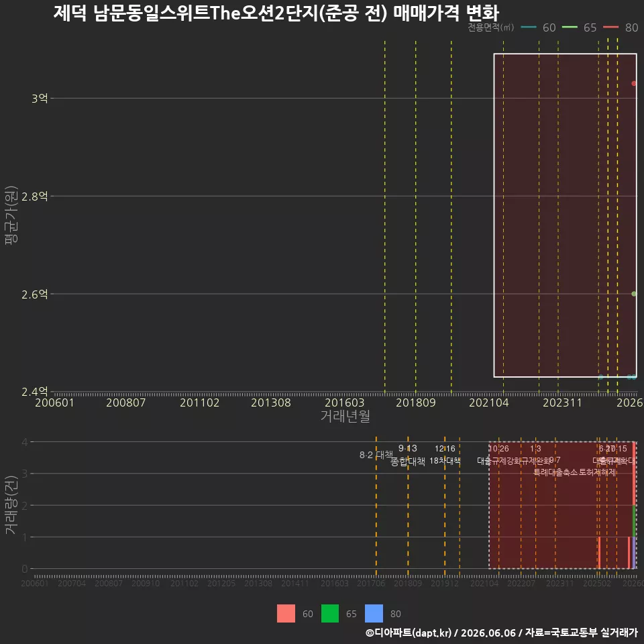Click '200704' on the volume chart x-axis
This screenshot has width=644, height=644.
tap(72, 583)
